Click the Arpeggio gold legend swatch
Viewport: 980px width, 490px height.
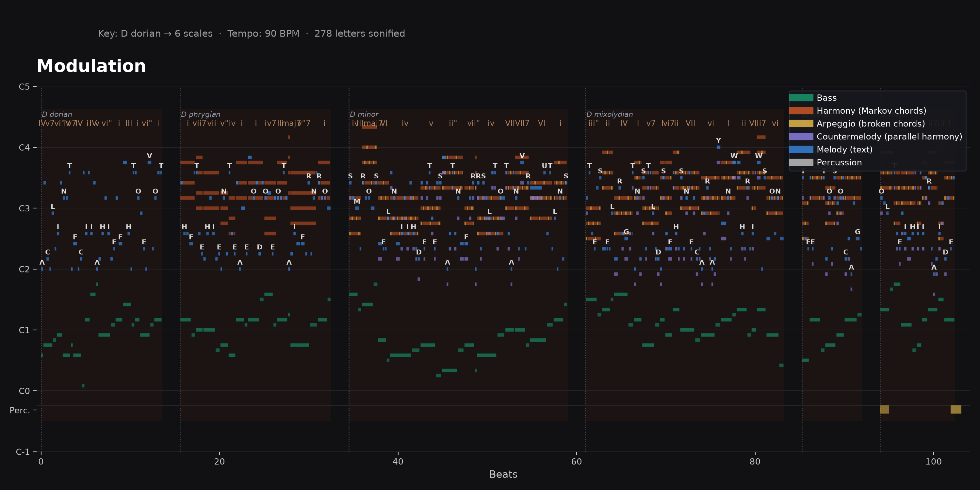click(801, 123)
